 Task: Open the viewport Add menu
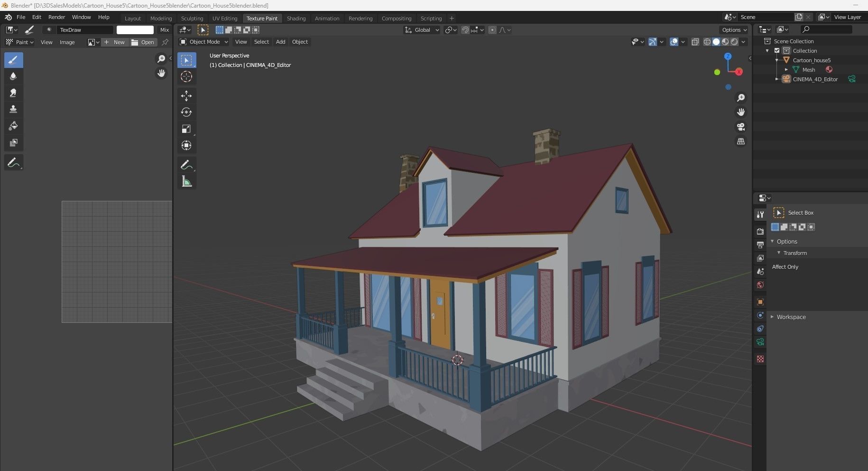point(281,42)
